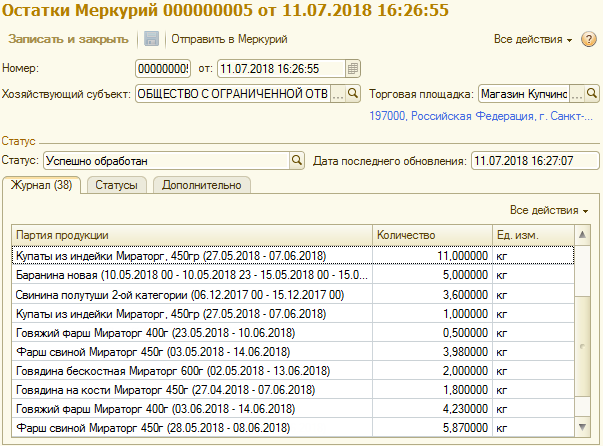
Task: Switch to the Дополнительно tab
Action: pyautogui.click(x=202, y=185)
